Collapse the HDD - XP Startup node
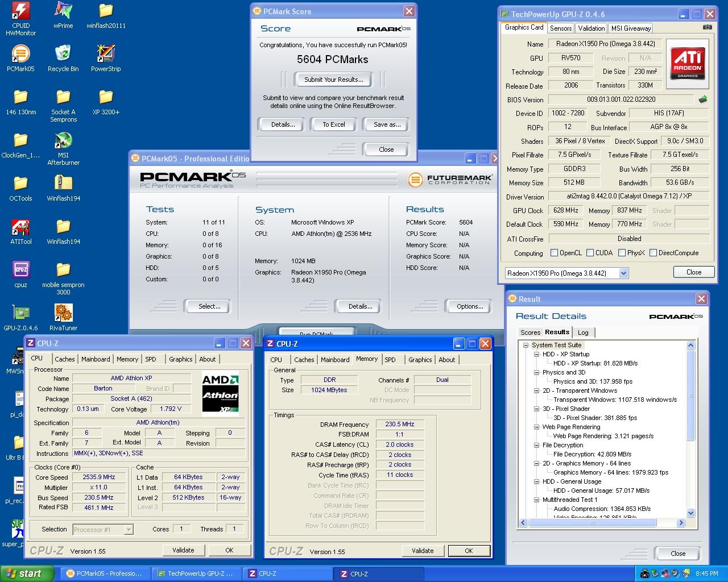 pos(536,354)
